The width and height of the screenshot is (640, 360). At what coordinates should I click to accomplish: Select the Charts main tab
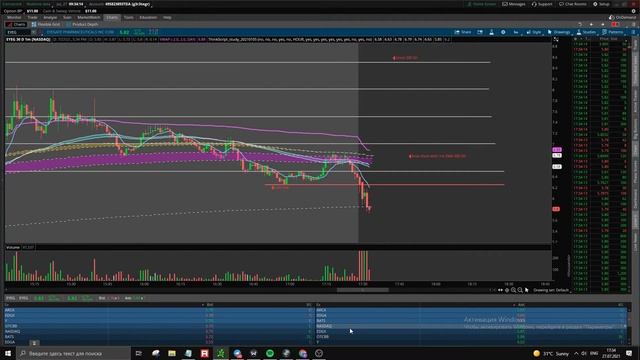(112, 18)
